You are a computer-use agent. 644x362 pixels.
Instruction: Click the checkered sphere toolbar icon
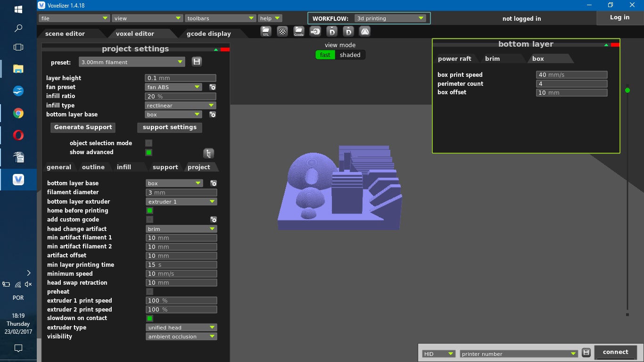pos(282,32)
